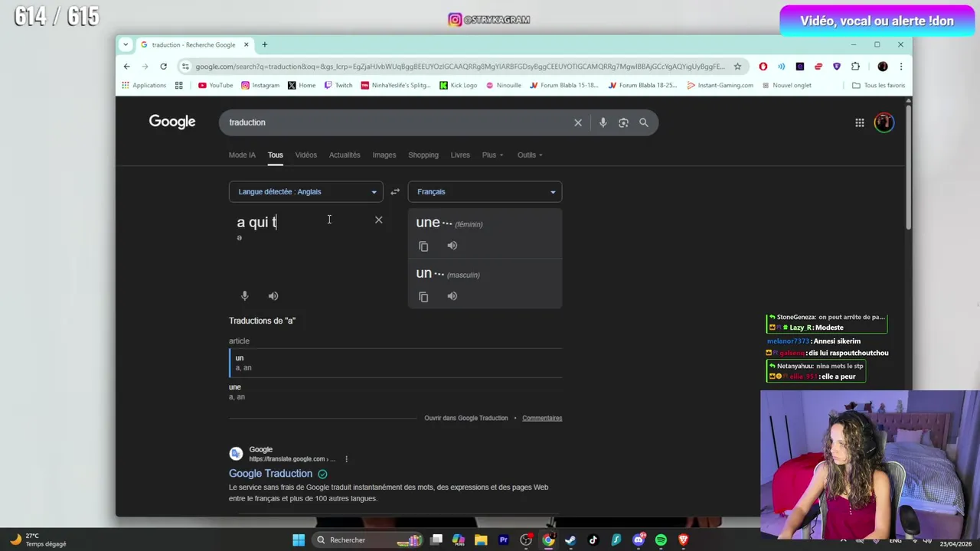Image resolution: width=980 pixels, height=551 pixels.
Task: Open the Instagram bookmark
Action: [260, 85]
